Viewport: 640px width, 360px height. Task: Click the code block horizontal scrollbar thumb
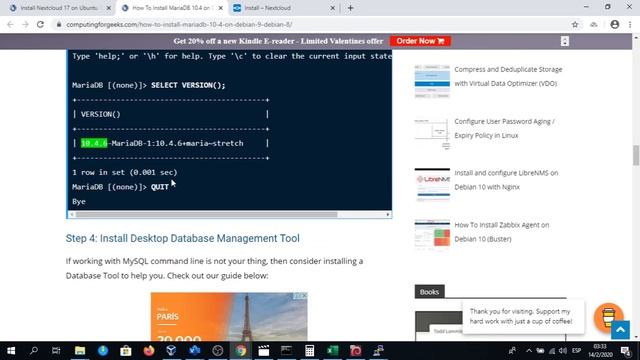pos(207,214)
